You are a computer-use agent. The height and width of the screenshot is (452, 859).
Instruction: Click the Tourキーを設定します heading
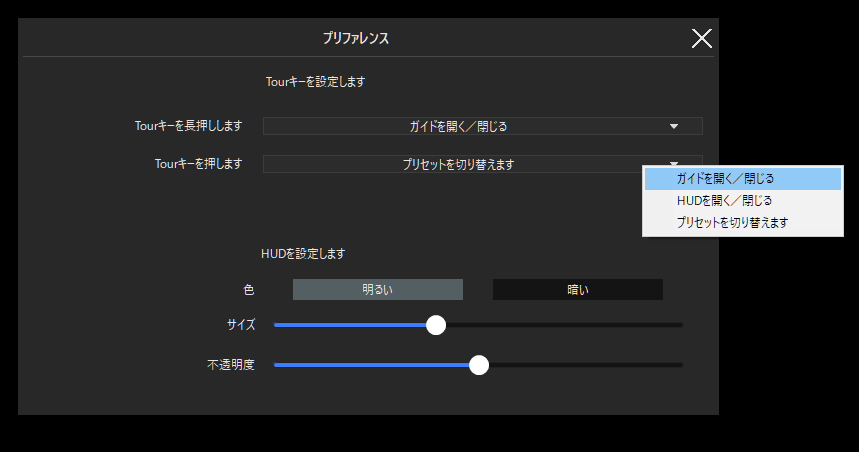(316, 82)
